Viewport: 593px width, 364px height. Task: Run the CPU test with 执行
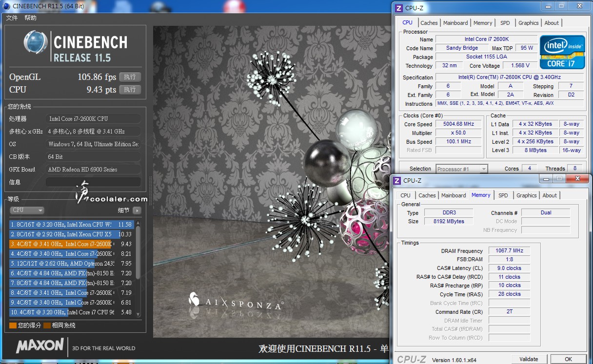tap(130, 90)
